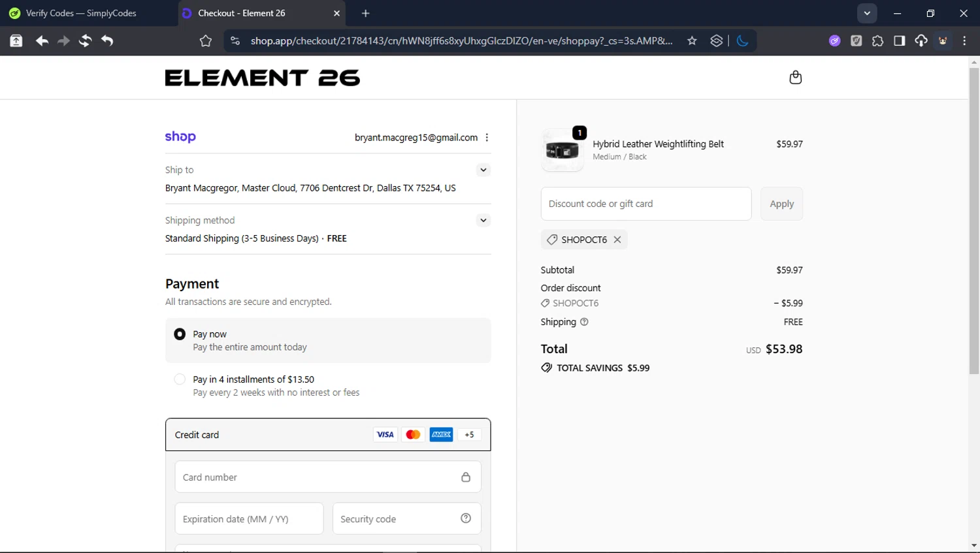Open account options menu beside email address

487,138
